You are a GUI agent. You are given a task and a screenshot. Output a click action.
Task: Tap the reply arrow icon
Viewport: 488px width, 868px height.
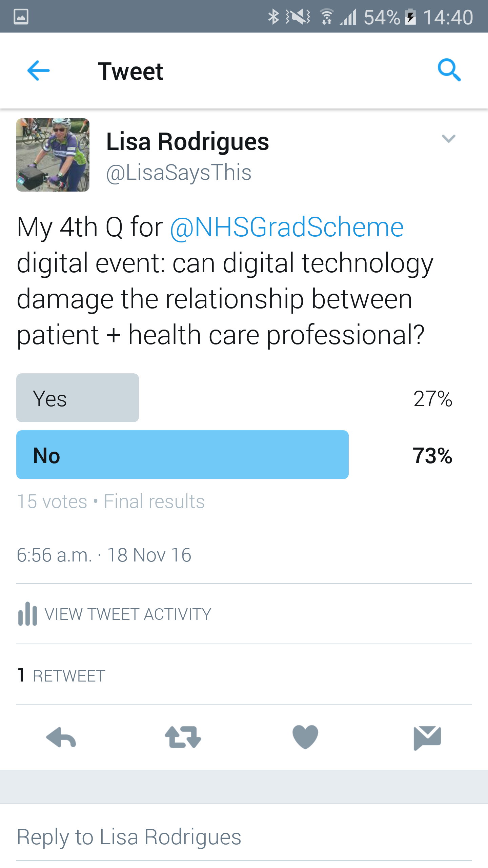click(x=61, y=737)
